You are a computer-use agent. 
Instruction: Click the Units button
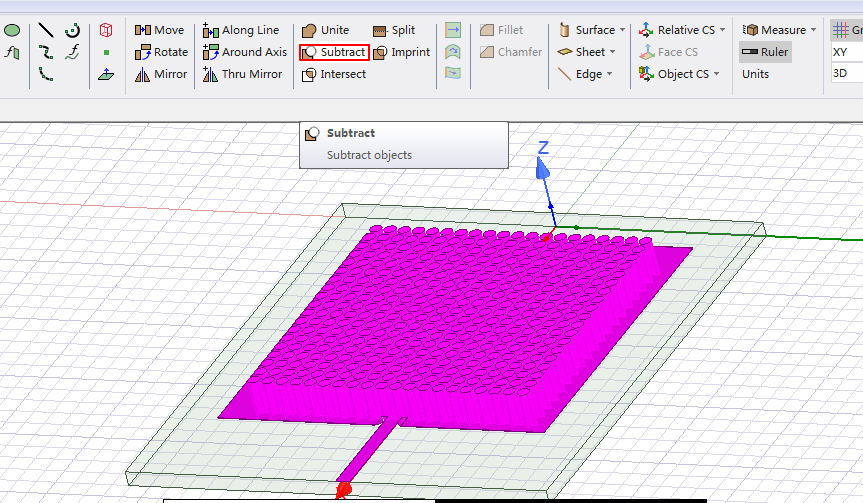click(755, 74)
